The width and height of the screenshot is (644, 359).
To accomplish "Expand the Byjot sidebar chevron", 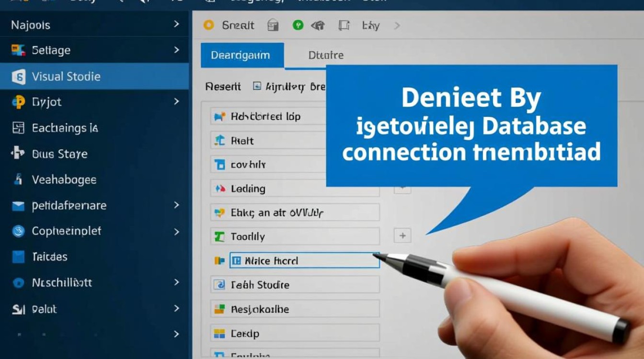I will 176,101.
